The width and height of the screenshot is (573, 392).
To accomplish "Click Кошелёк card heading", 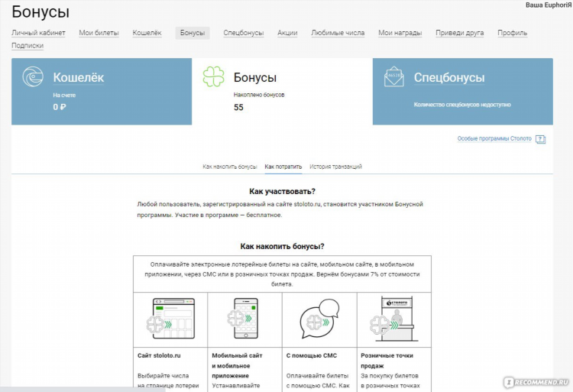I will click(79, 77).
